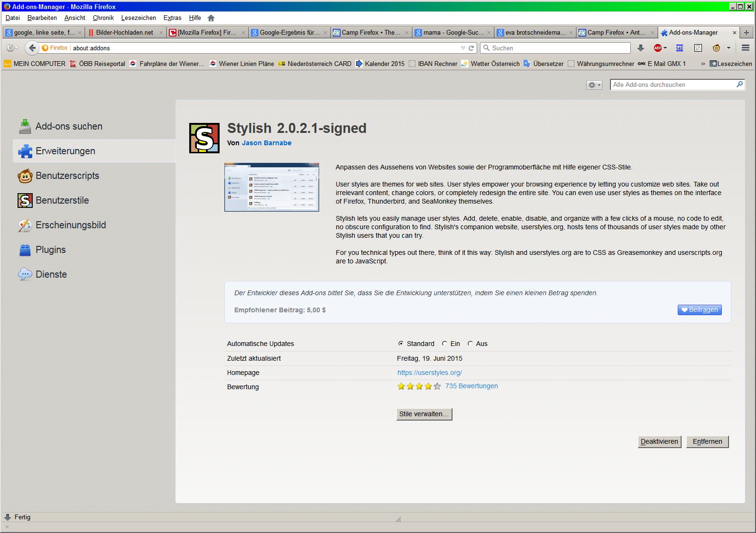This screenshot has height=533, width=756.
Task: Click the large Stylish add-on logo
Action: [x=204, y=138]
